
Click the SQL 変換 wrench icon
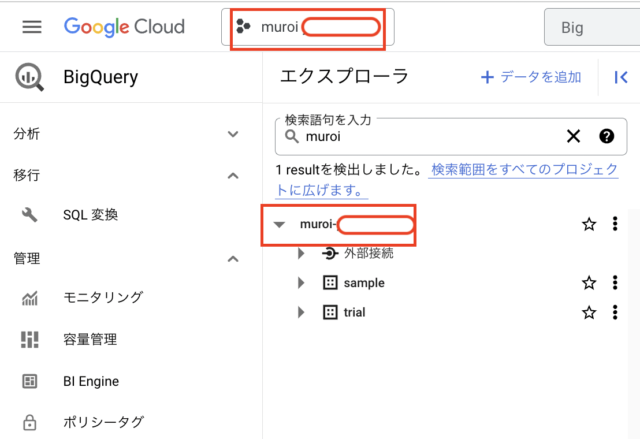pyautogui.click(x=29, y=215)
